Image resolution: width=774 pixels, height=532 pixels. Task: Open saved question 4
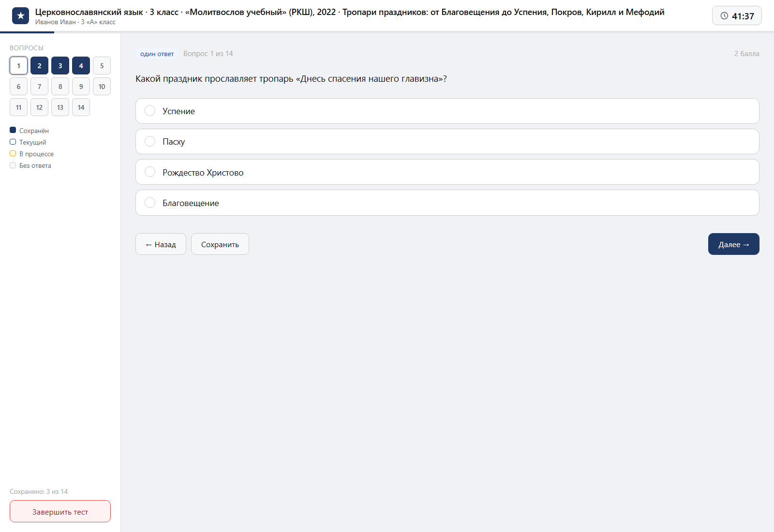81,66
